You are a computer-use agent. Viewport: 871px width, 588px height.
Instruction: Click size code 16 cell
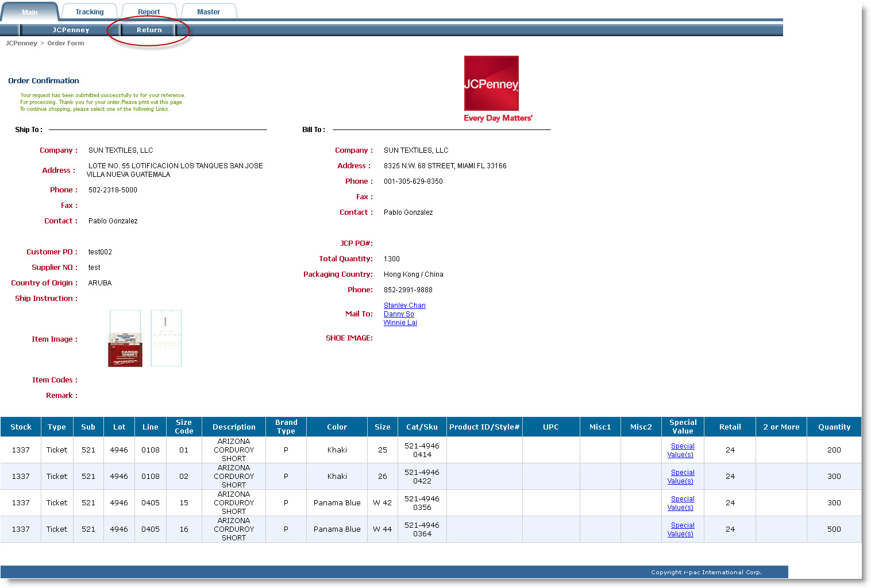pos(184,529)
